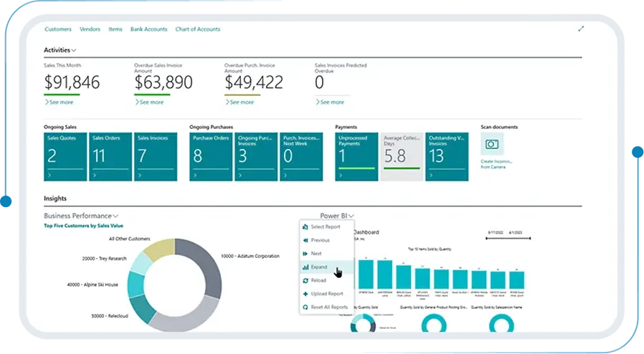Open Ongoing Purch. Invoices tile showing 3
This screenshot has width=644, height=354.
click(256, 157)
